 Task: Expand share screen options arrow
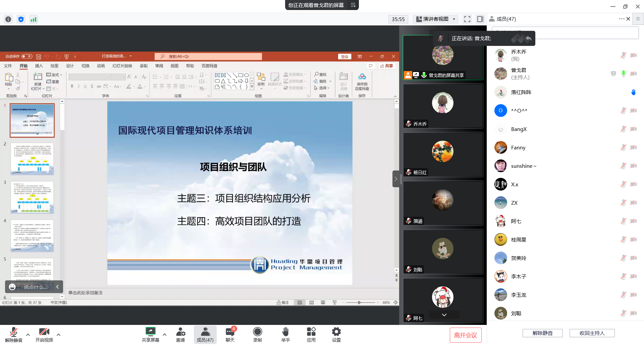pyautogui.click(x=164, y=335)
